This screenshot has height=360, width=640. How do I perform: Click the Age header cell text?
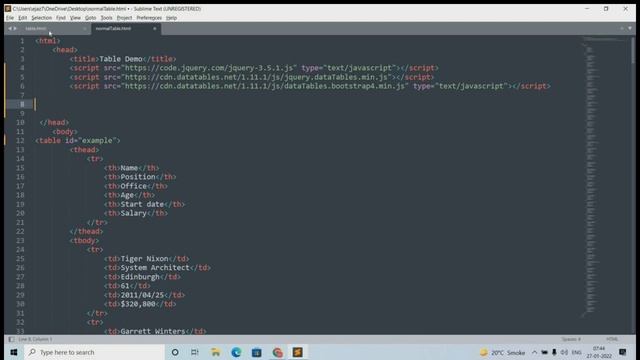[127, 195]
